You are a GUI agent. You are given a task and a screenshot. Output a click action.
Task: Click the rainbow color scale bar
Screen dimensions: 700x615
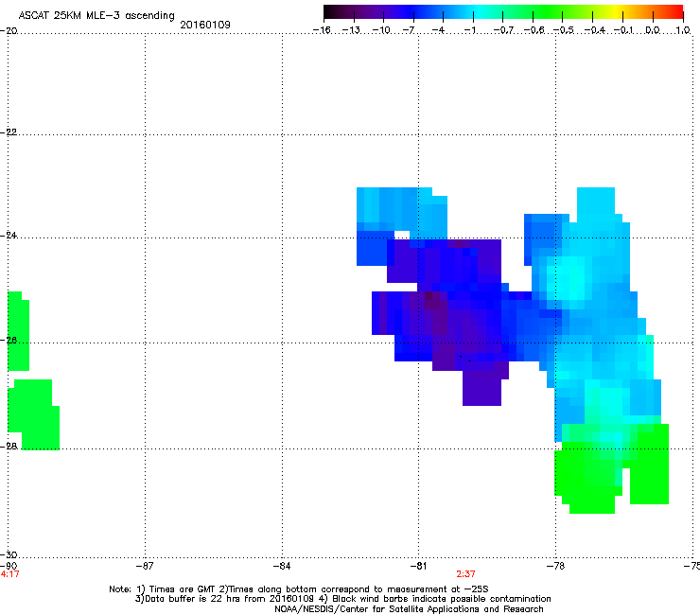(503, 11)
